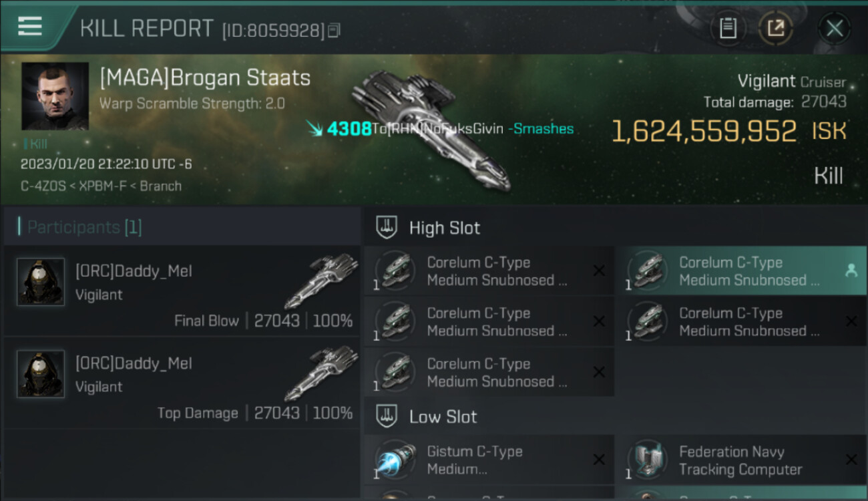Screen dimensions: 868x501
Task: Open the Daddy_Mel Final Blow portrait
Action: coord(41,282)
